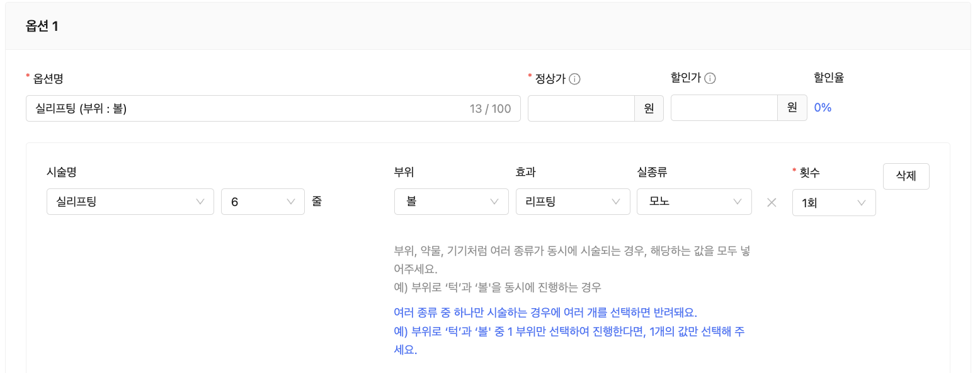Click the blue notice text about 반려
The width and height of the screenshot is (980, 373).
click(545, 313)
